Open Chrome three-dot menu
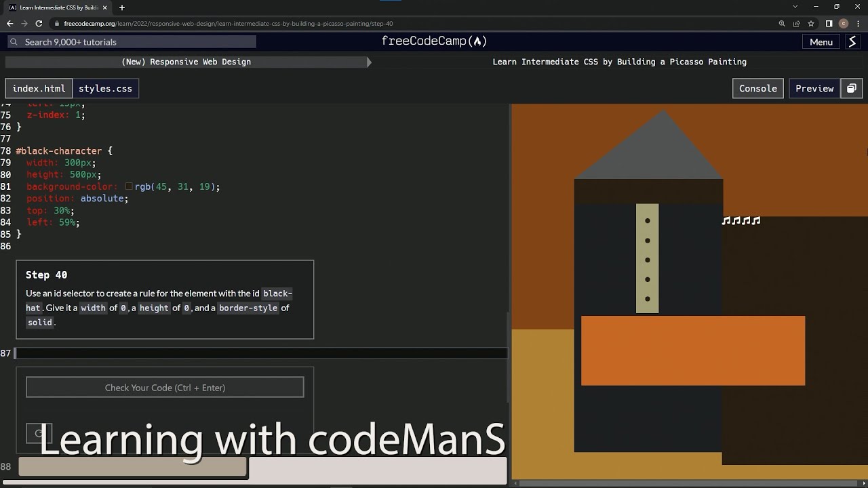 (859, 24)
